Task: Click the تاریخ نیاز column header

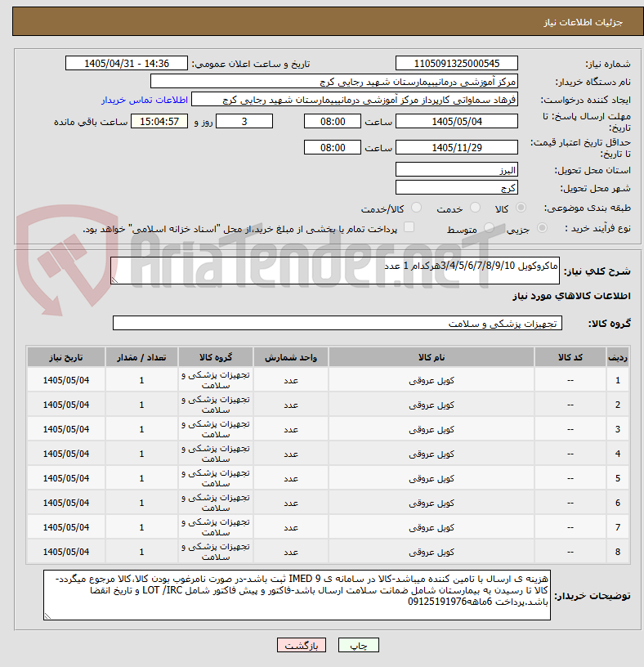Action: point(66,357)
